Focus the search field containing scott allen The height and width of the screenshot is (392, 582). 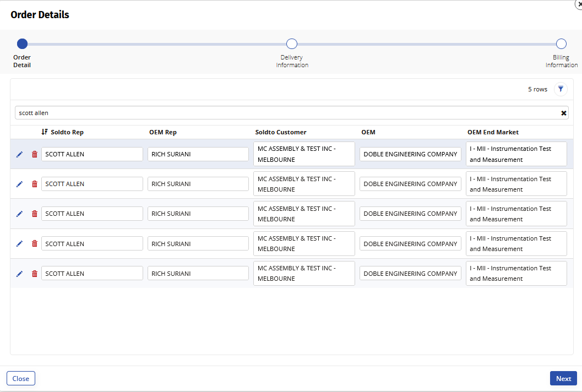pyautogui.click(x=286, y=113)
